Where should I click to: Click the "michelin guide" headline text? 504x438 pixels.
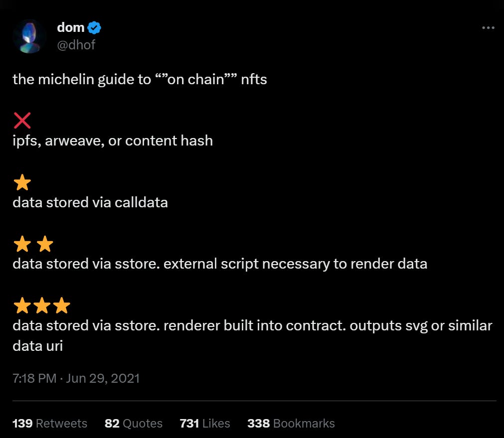click(x=140, y=79)
